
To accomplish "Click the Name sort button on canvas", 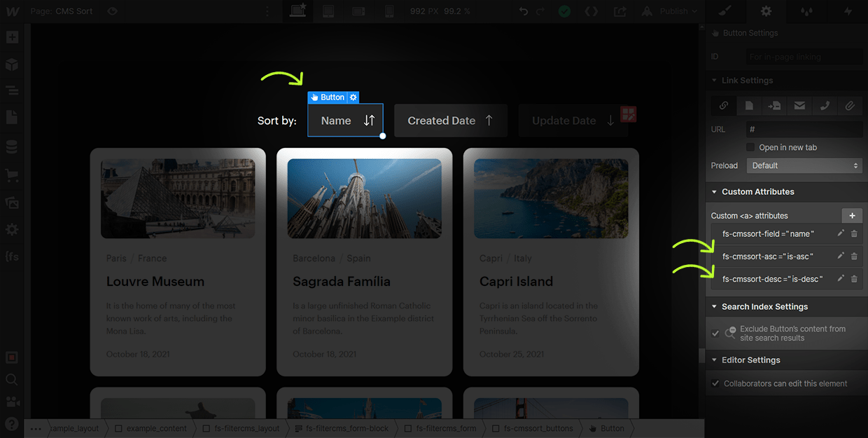I will (346, 121).
